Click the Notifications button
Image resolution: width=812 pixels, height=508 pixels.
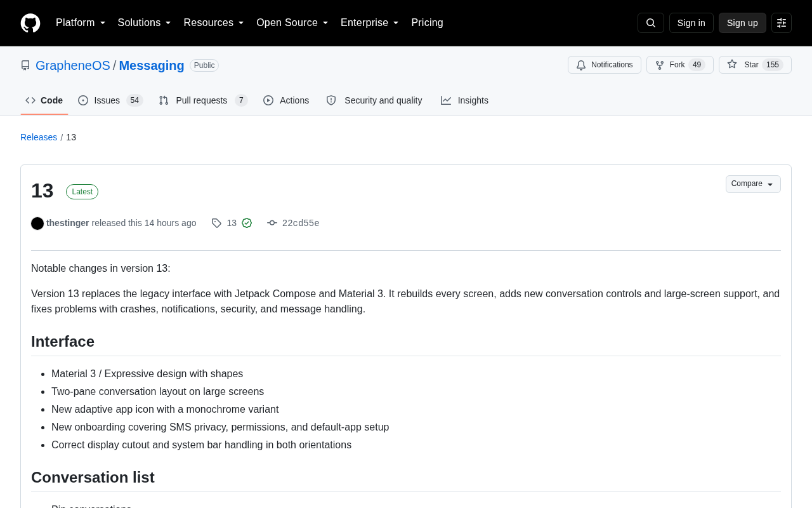(605, 65)
